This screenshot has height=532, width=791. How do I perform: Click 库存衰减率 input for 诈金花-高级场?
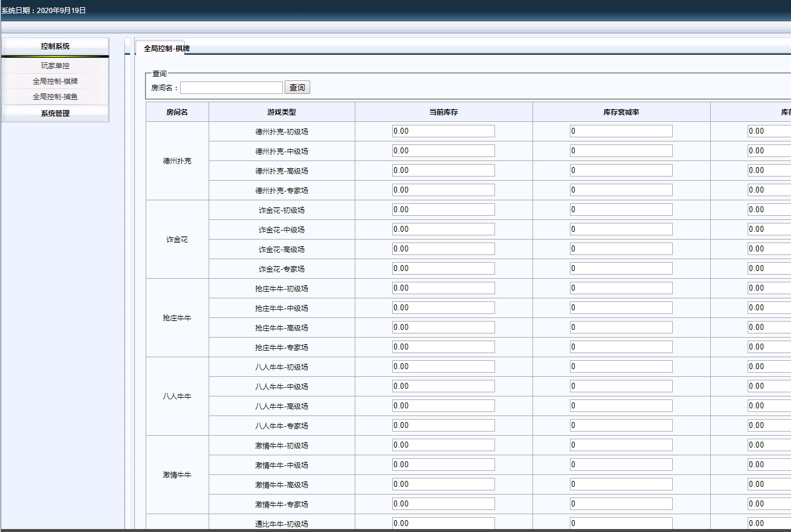tap(621, 249)
